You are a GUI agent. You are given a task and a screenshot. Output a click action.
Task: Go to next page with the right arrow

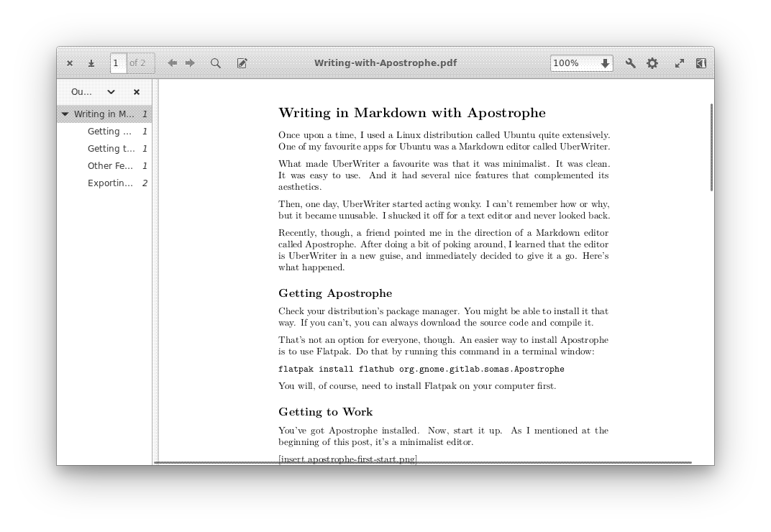191,63
